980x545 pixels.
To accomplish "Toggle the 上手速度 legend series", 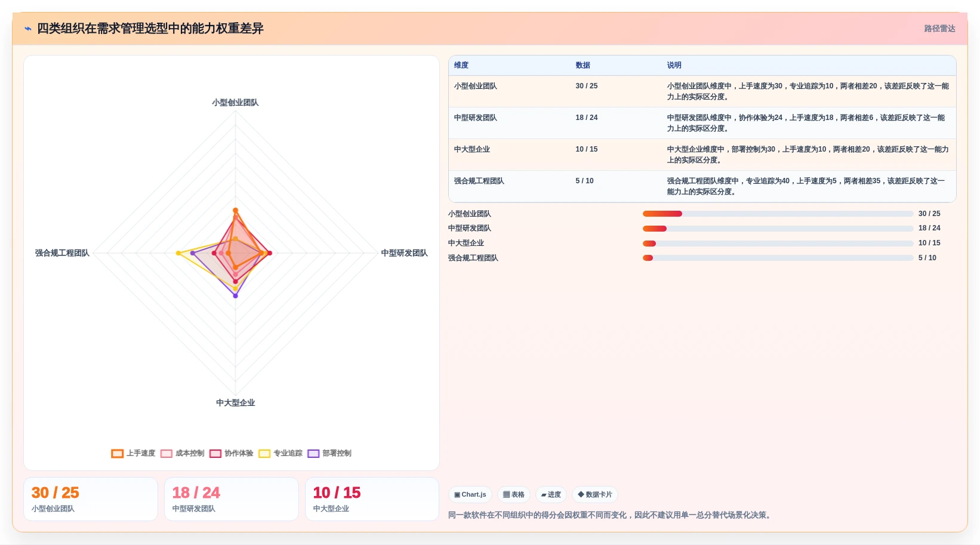I will (x=133, y=454).
